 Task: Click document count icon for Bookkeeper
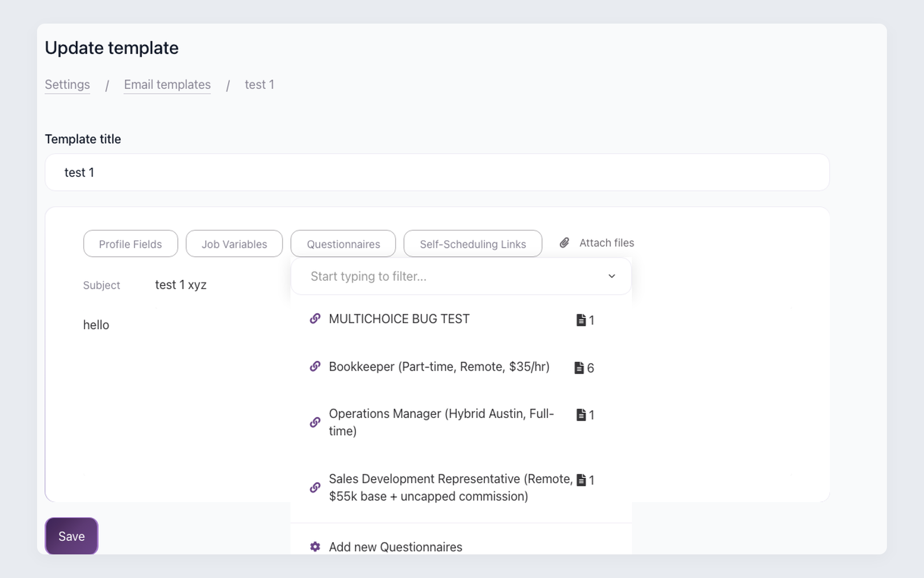(579, 368)
